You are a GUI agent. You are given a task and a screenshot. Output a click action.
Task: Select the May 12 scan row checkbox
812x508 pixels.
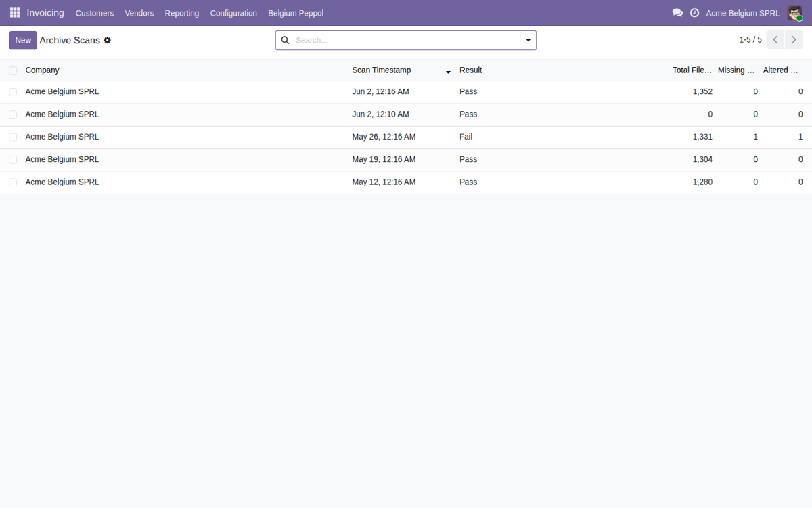[13, 182]
